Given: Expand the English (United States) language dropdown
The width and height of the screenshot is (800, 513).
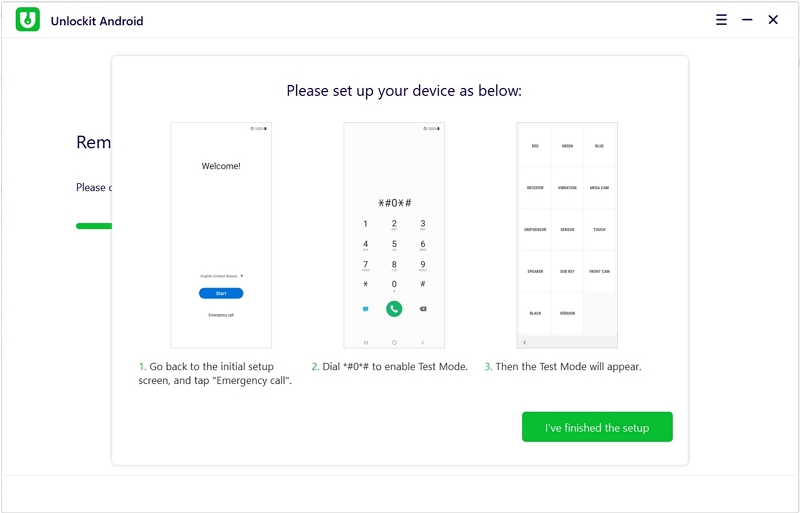Looking at the screenshot, I should click(222, 275).
